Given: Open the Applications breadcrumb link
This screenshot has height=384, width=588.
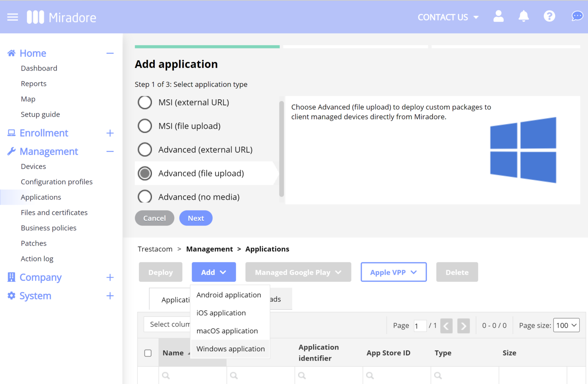Looking at the screenshot, I should [x=267, y=249].
